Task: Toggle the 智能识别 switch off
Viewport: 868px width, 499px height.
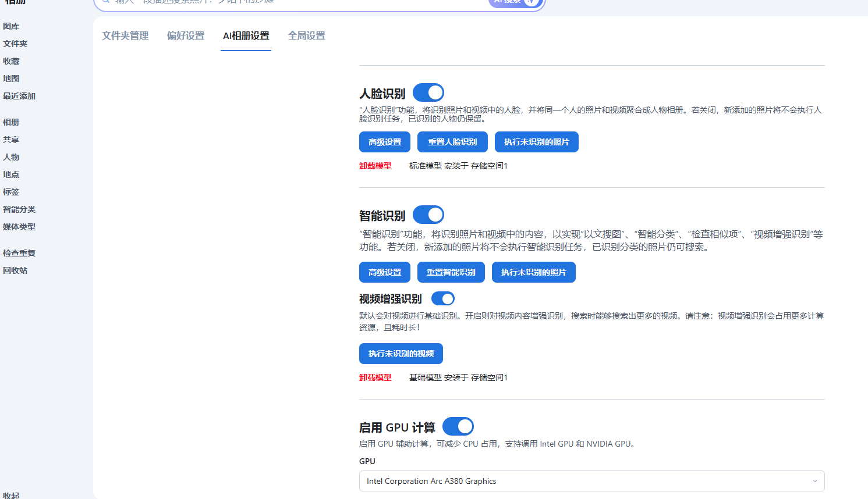Action: [x=428, y=214]
